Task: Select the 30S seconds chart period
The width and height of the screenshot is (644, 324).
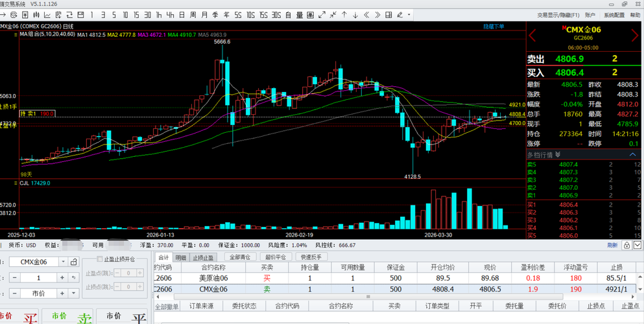Action: click(x=276, y=15)
